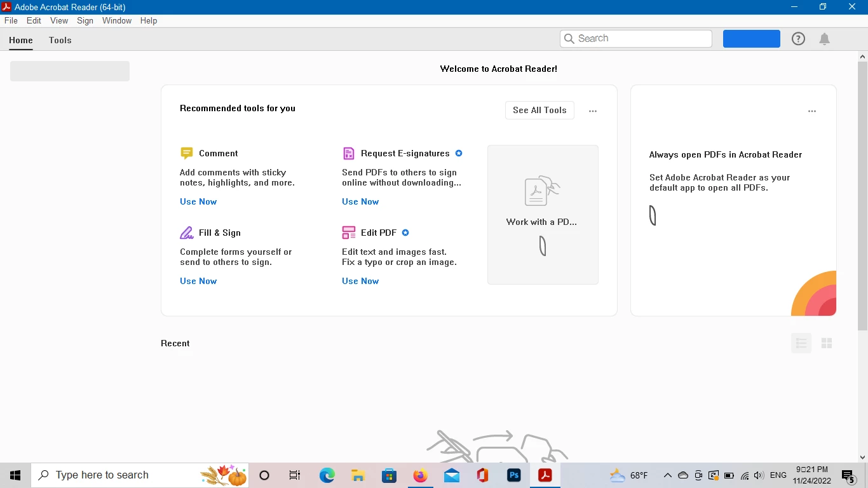Click the volume speaker tray icon
The width and height of the screenshot is (868, 488).
[759, 475]
